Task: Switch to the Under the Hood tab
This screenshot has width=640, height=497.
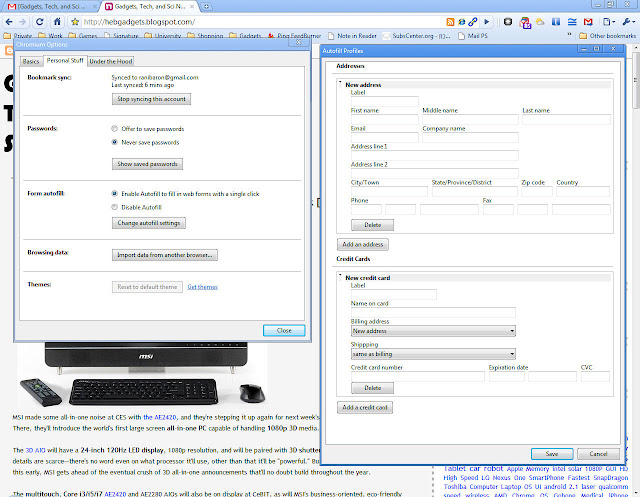Action: tap(111, 61)
